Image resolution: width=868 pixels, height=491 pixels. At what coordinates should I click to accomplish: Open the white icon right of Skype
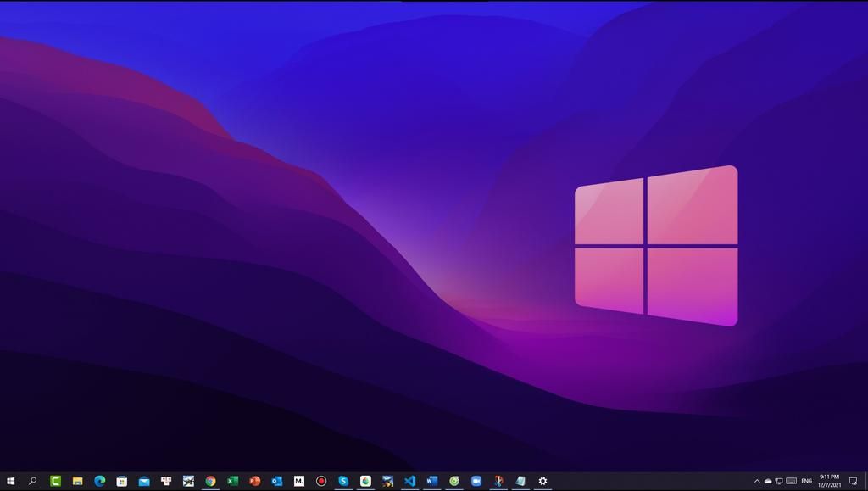pyautogui.click(x=365, y=481)
